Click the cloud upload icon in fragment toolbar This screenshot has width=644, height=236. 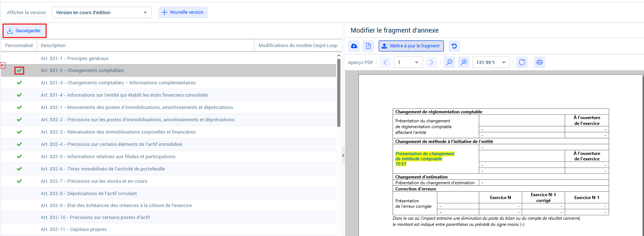click(354, 46)
